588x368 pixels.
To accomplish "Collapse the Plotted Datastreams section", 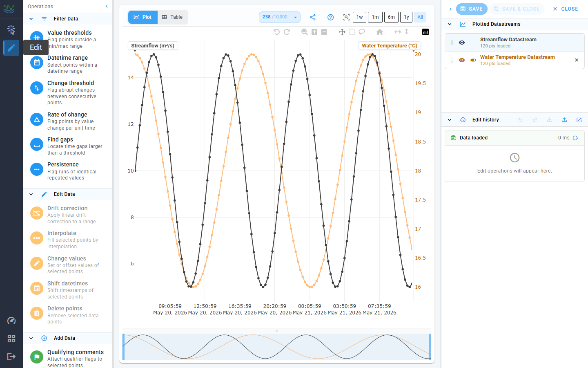I will click(x=450, y=24).
